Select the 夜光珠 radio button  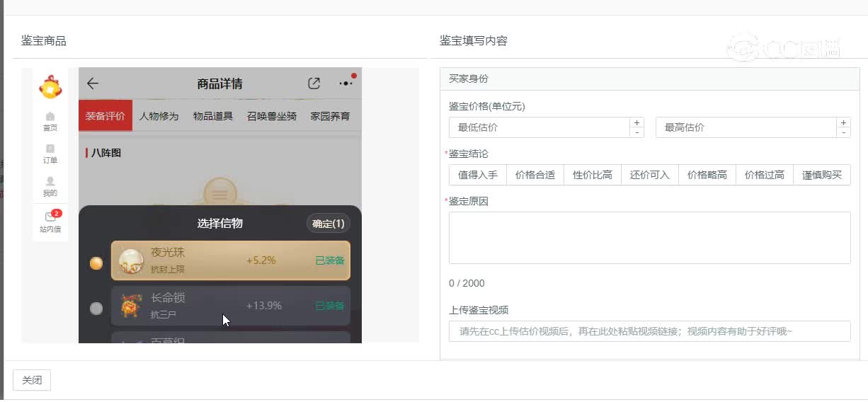click(x=96, y=263)
